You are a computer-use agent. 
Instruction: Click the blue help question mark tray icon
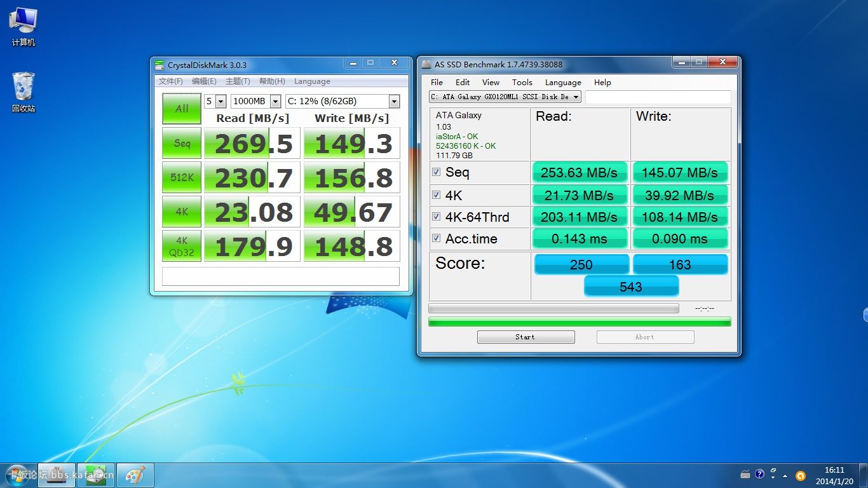click(x=759, y=474)
